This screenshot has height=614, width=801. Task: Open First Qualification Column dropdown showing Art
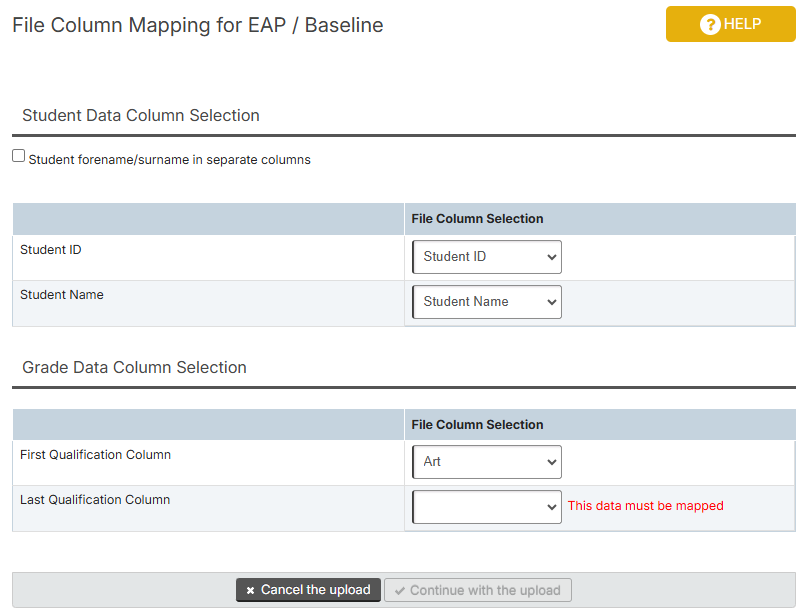(486, 462)
